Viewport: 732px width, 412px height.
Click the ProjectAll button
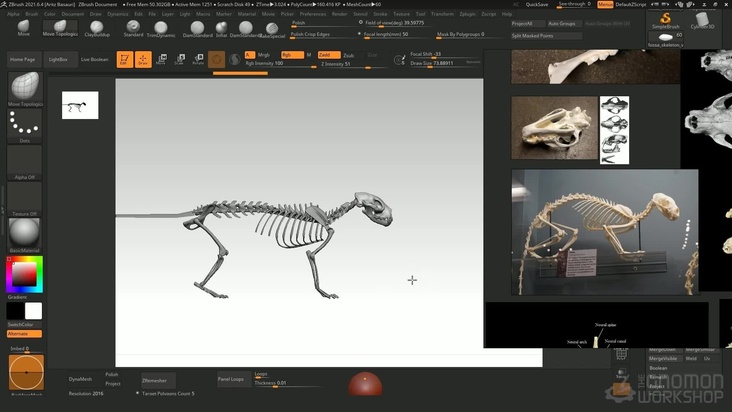tap(528, 23)
